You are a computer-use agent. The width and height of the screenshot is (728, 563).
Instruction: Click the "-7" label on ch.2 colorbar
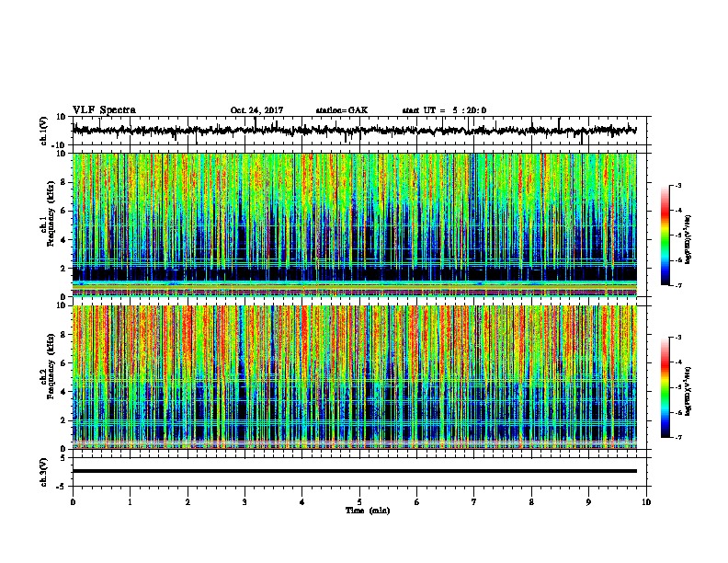(677, 437)
